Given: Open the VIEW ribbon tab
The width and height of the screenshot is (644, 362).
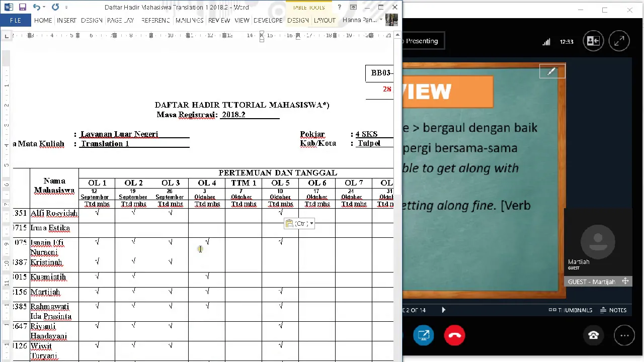Looking at the screenshot, I should coord(242,20).
